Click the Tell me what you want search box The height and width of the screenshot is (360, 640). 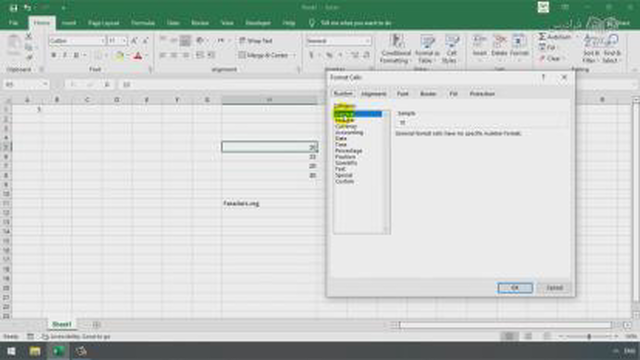[x=356, y=23]
